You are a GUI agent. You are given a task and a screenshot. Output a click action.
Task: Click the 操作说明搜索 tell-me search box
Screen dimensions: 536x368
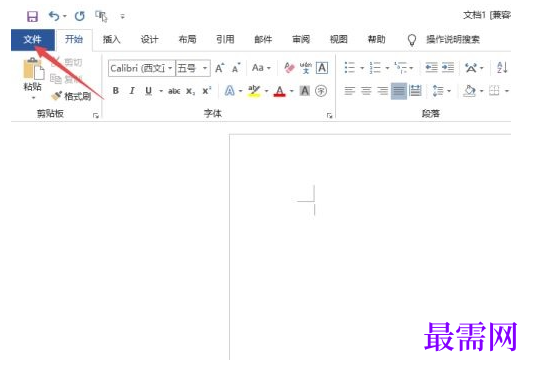tap(453, 40)
